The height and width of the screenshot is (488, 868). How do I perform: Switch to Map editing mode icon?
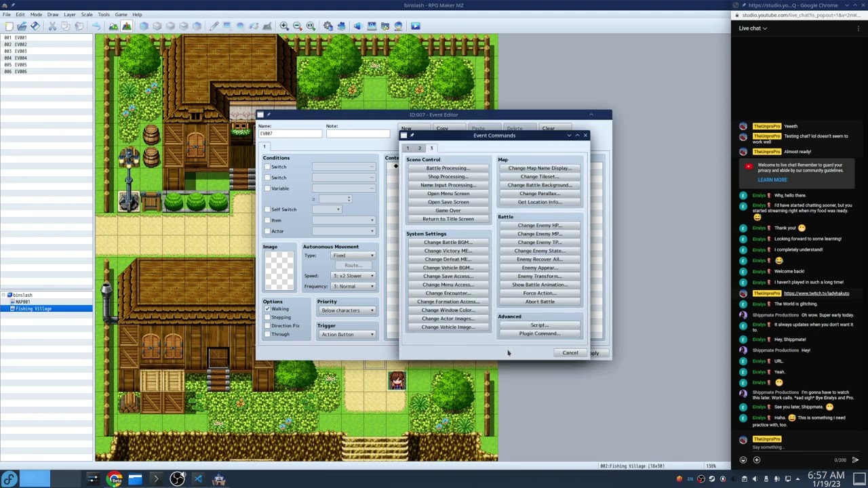click(x=113, y=26)
